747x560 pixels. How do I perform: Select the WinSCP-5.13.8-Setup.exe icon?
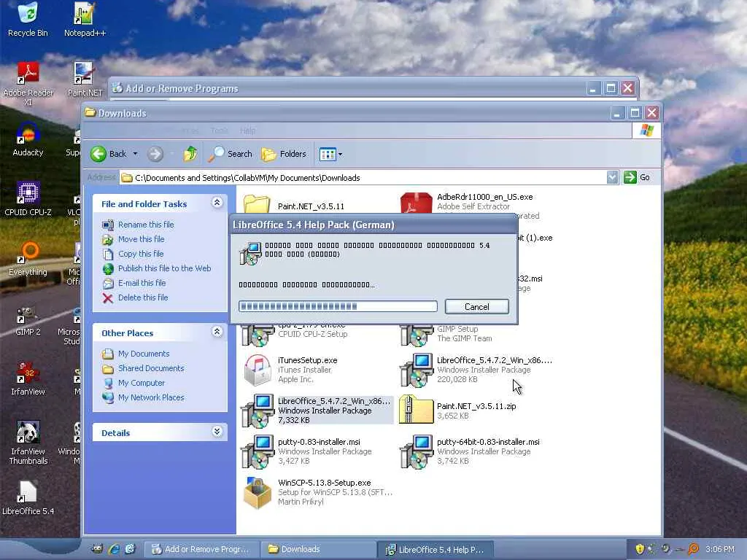pos(258,492)
